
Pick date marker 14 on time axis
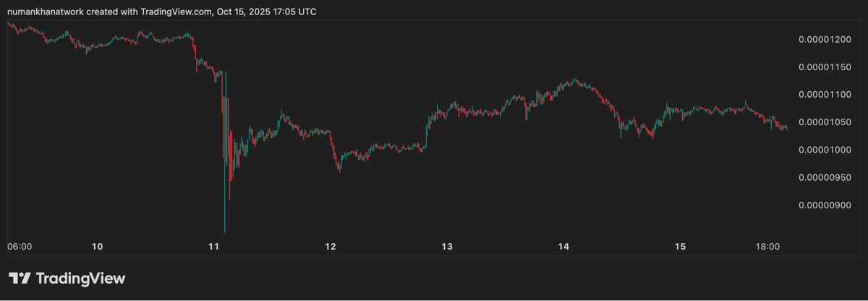click(563, 247)
